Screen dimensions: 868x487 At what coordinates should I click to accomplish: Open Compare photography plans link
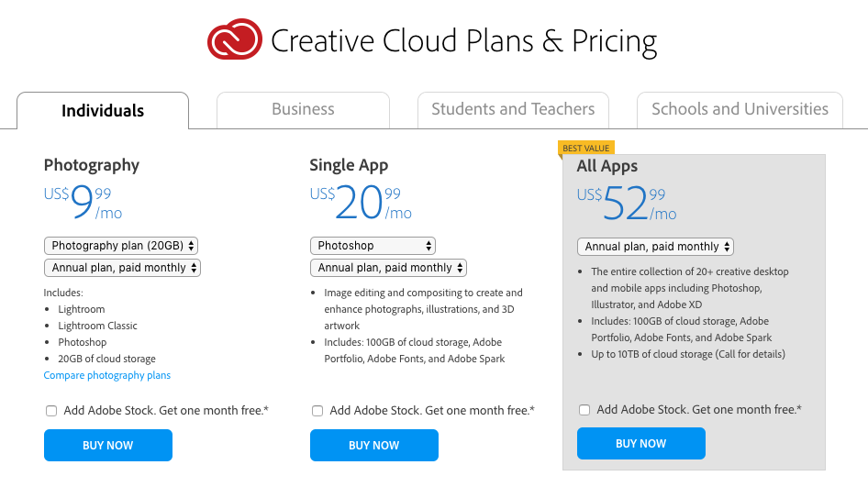coord(106,375)
